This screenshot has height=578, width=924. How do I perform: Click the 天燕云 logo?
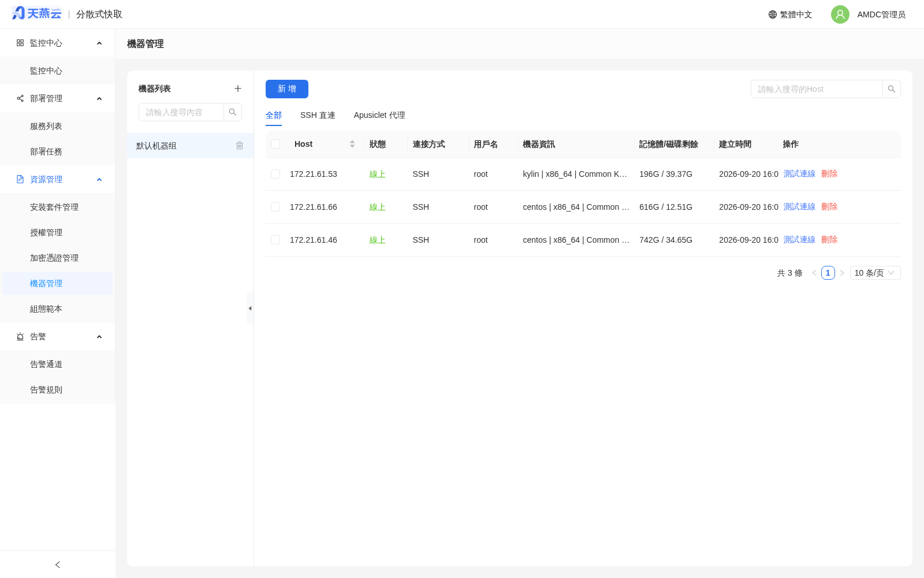[x=36, y=13]
